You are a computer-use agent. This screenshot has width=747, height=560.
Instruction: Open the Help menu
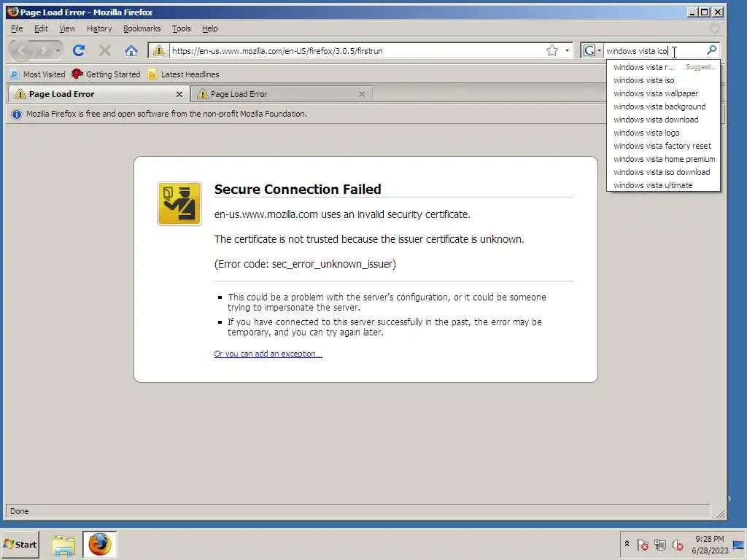click(209, 28)
